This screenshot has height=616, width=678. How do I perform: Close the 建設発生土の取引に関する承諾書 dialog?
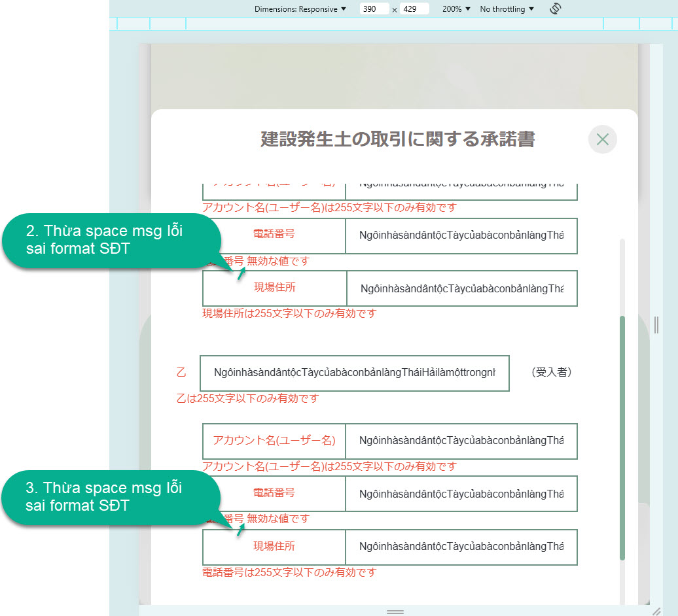coord(603,139)
